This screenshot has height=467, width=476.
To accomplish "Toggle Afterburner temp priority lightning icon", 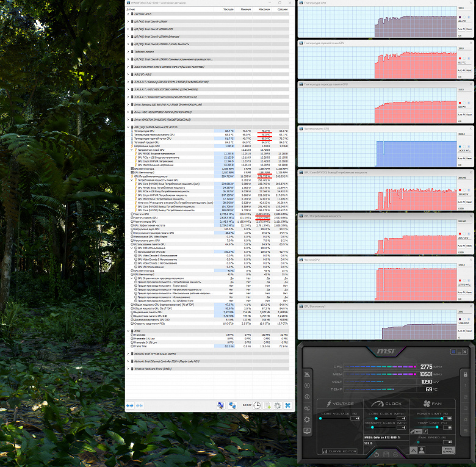I will click(x=425, y=431).
